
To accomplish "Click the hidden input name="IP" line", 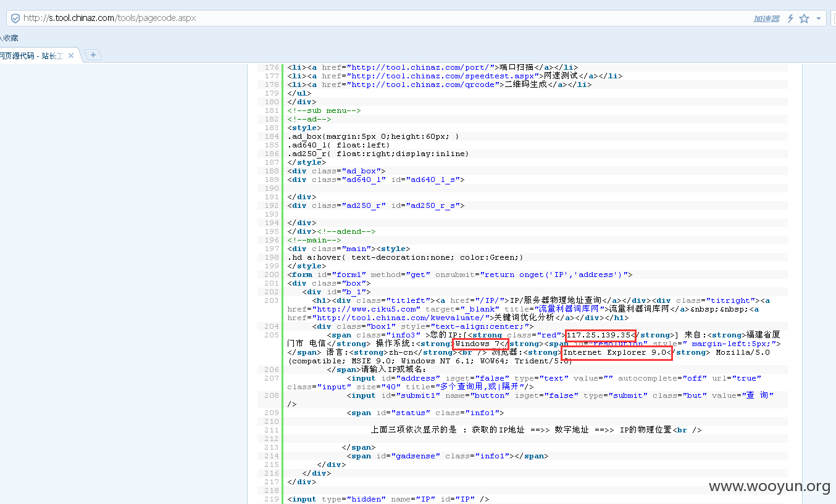I will 388,499.
